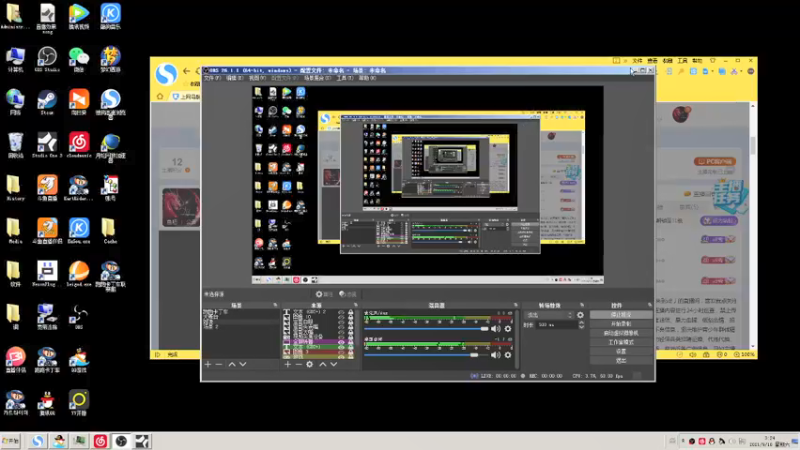Mute first mixer track speaker
The image size is (800, 450).
click(495, 329)
